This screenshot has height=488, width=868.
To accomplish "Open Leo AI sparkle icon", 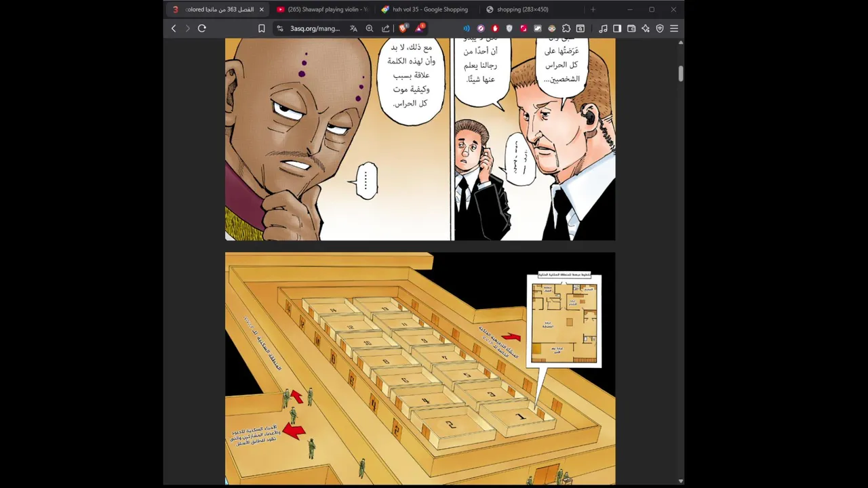I will (x=646, y=28).
